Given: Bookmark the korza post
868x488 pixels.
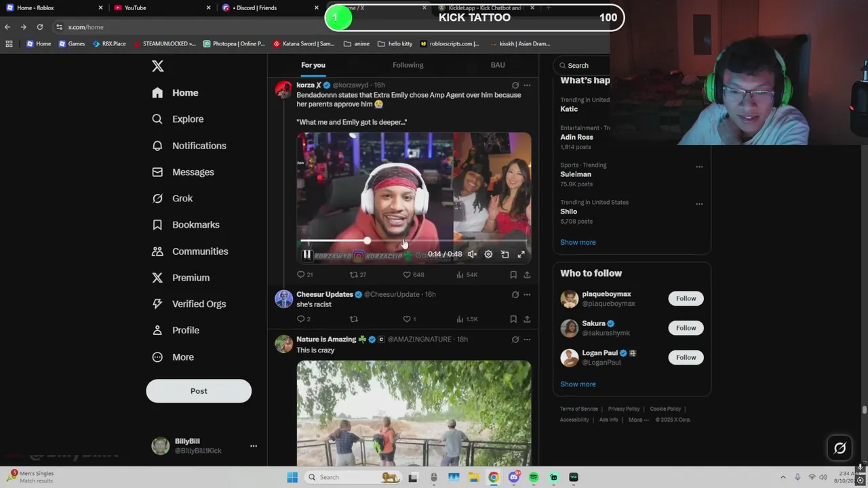Looking at the screenshot, I should point(513,274).
